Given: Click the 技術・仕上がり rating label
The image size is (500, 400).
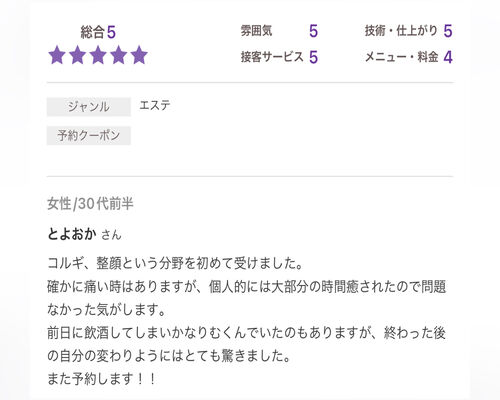Looking at the screenshot, I should tap(401, 31).
